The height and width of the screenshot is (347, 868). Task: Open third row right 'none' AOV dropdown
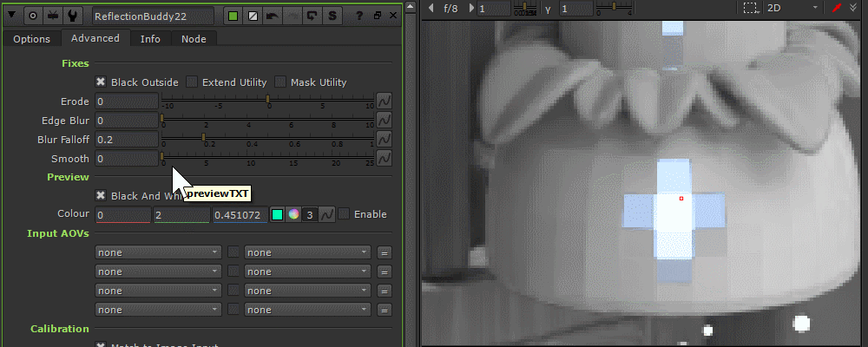coord(307,291)
